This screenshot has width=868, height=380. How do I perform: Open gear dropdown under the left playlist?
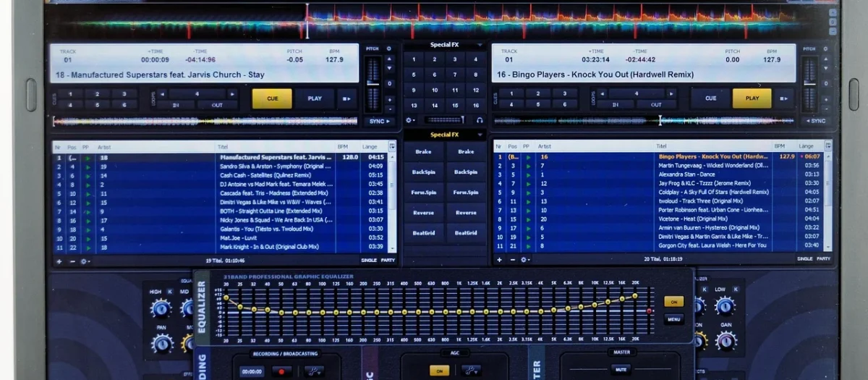(x=85, y=260)
